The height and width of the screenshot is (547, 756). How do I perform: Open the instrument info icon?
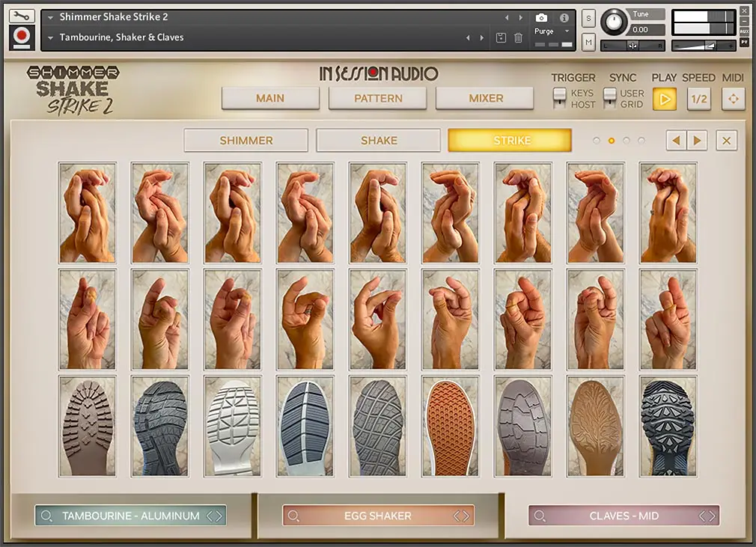(x=564, y=18)
